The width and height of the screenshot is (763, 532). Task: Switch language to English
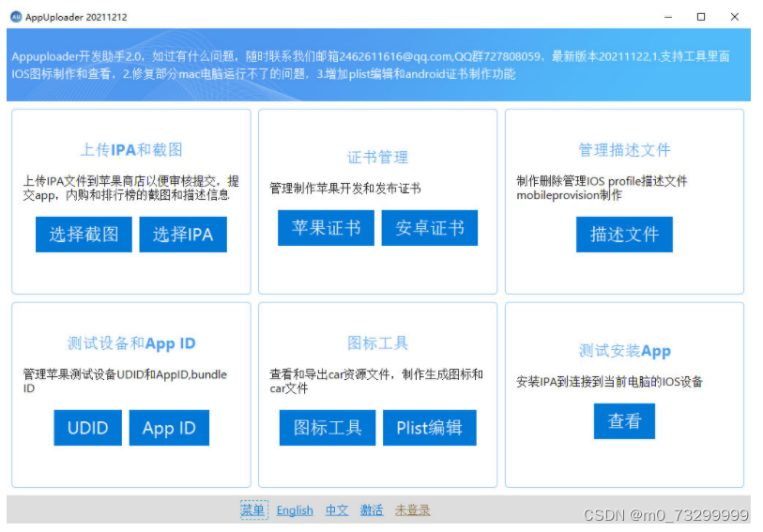(295, 510)
